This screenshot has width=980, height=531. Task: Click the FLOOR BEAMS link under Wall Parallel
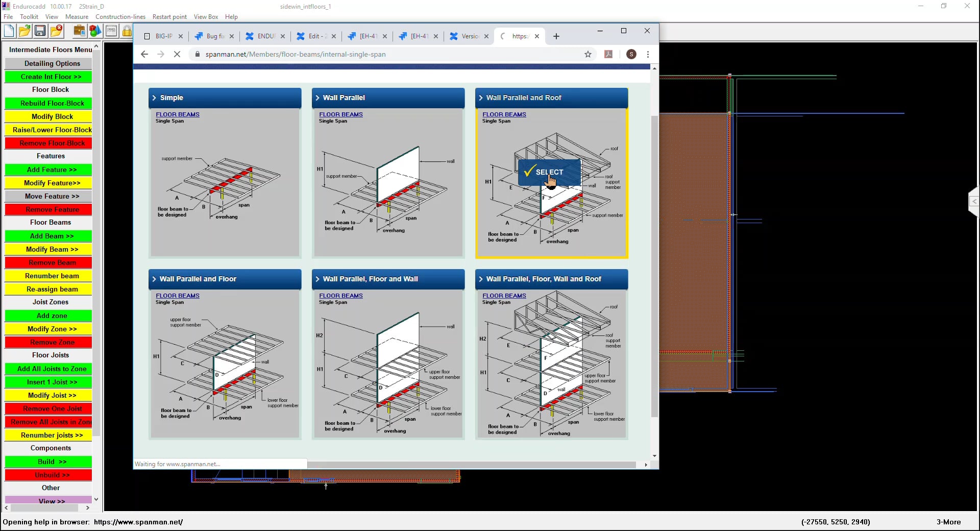pos(341,114)
